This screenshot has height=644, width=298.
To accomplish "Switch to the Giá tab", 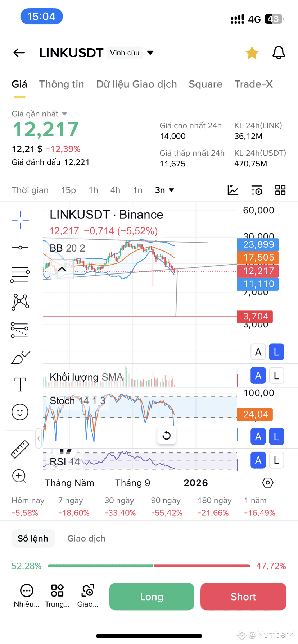I will pyautogui.click(x=19, y=84).
